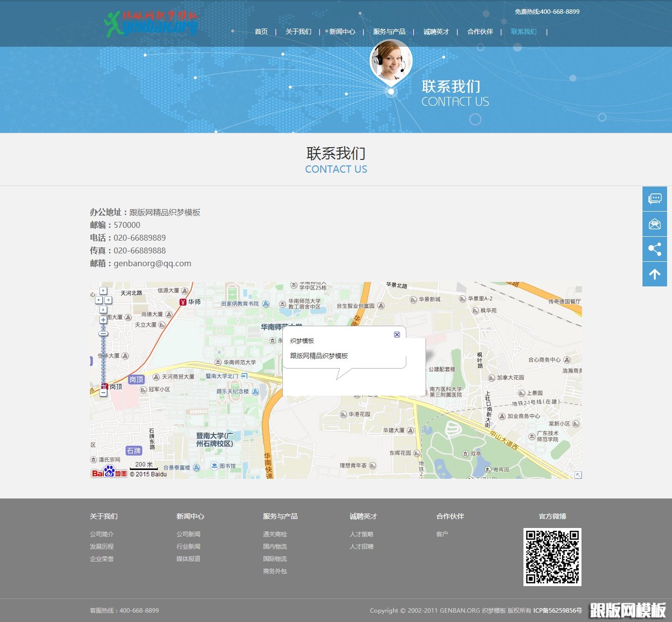Image resolution: width=672 pixels, height=622 pixels.
Task: Click the map zoom level slider
Action: tap(103, 333)
